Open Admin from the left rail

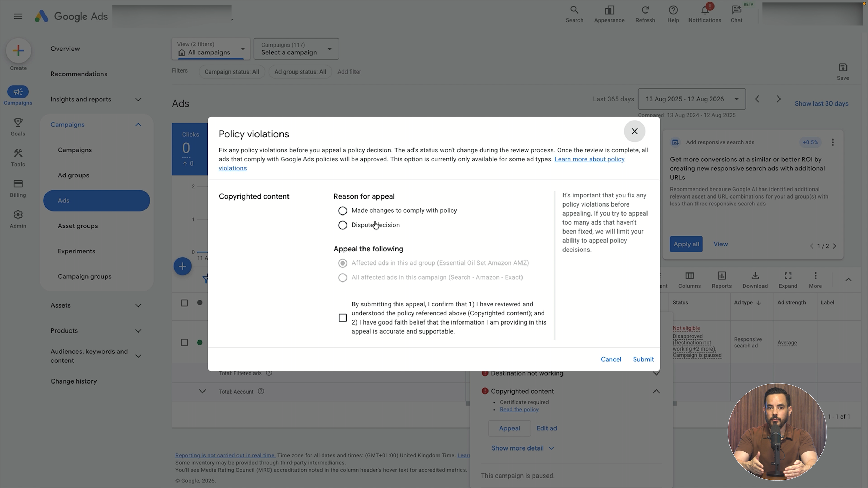18,219
